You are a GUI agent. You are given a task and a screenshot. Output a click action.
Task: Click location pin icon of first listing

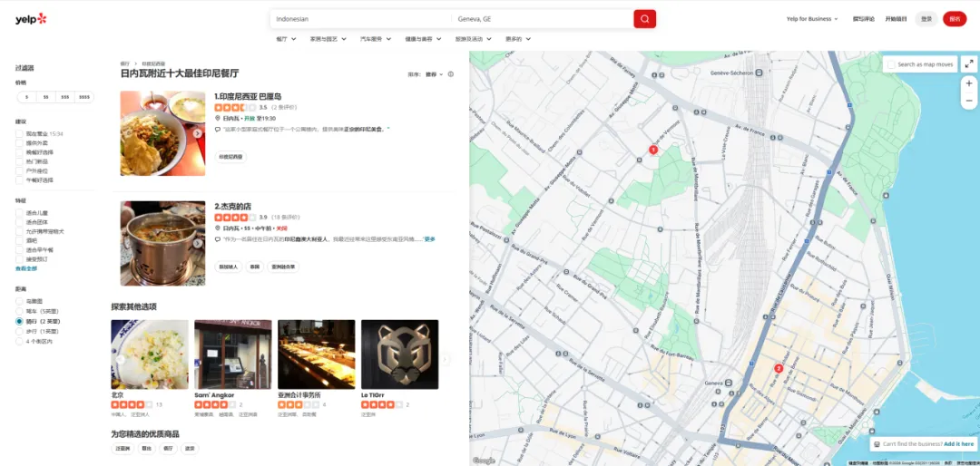(x=218, y=118)
